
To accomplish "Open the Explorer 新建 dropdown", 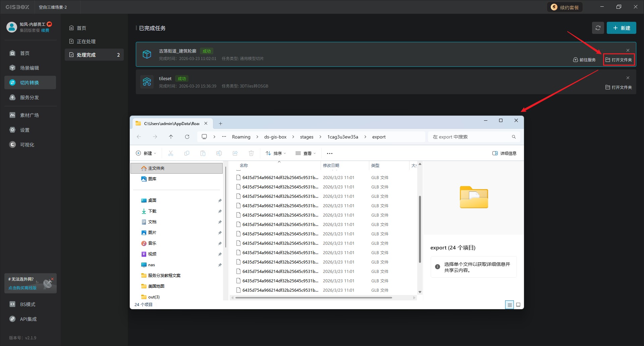I will pos(146,153).
